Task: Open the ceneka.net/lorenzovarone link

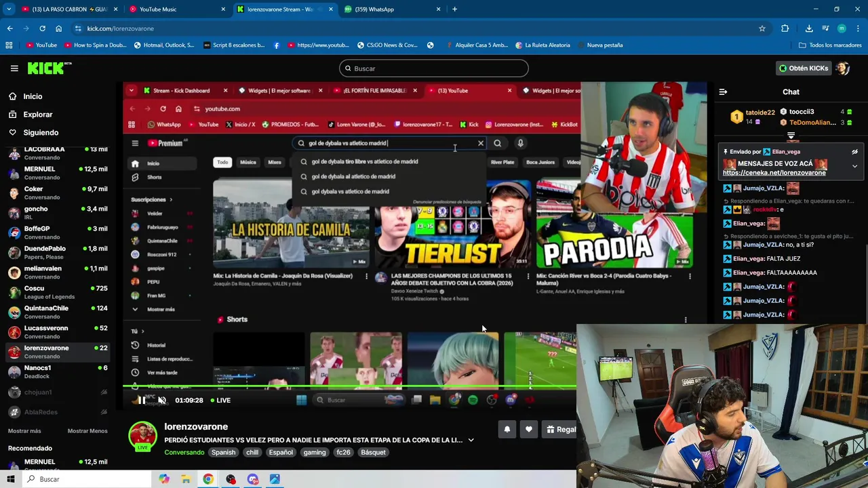Action: pos(774,173)
